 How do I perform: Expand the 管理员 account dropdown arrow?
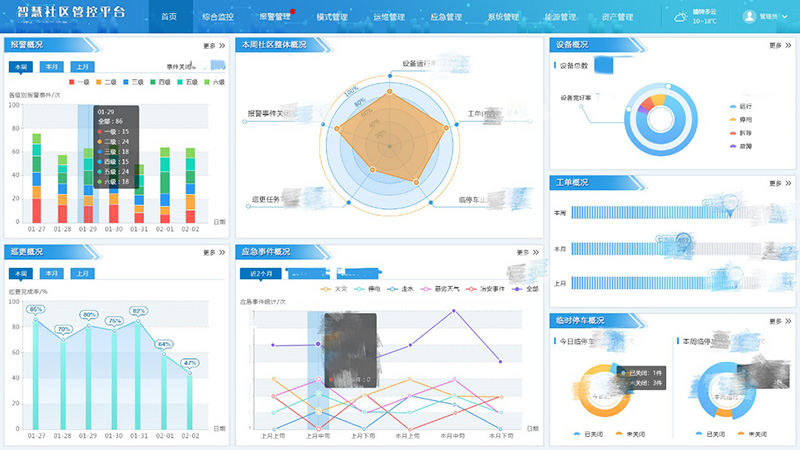click(x=785, y=17)
